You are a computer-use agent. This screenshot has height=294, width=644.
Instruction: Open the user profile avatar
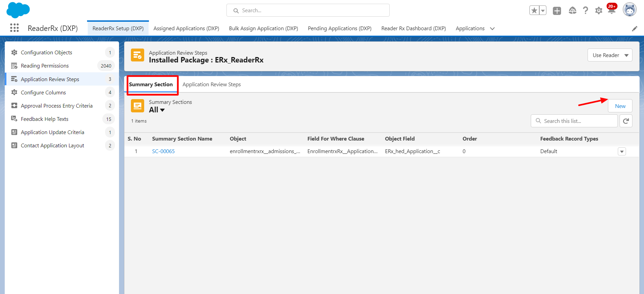click(x=629, y=10)
